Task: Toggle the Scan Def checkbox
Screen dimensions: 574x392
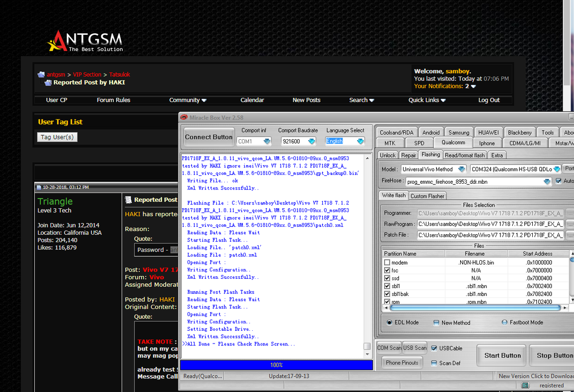Action: [x=434, y=363]
